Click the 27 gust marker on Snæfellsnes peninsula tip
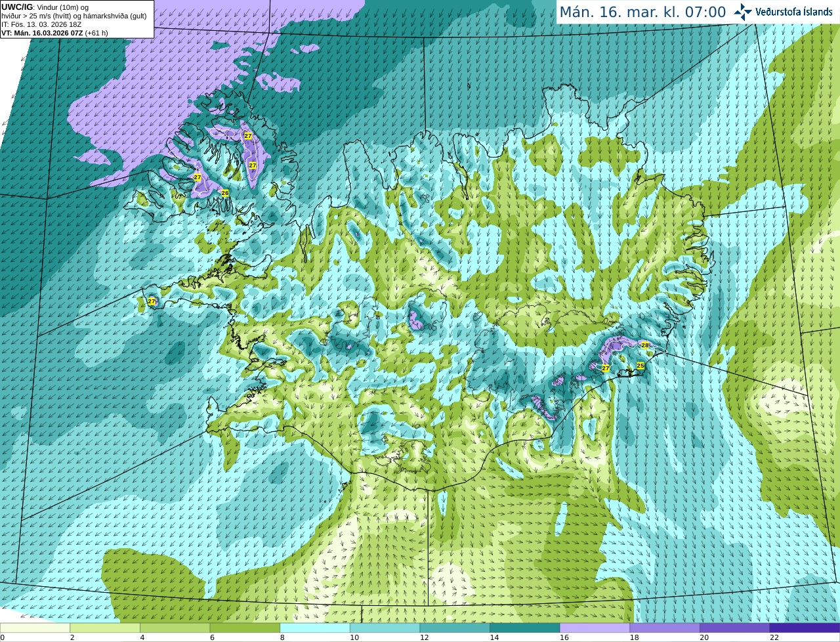This screenshot has width=840, height=642. (x=152, y=301)
